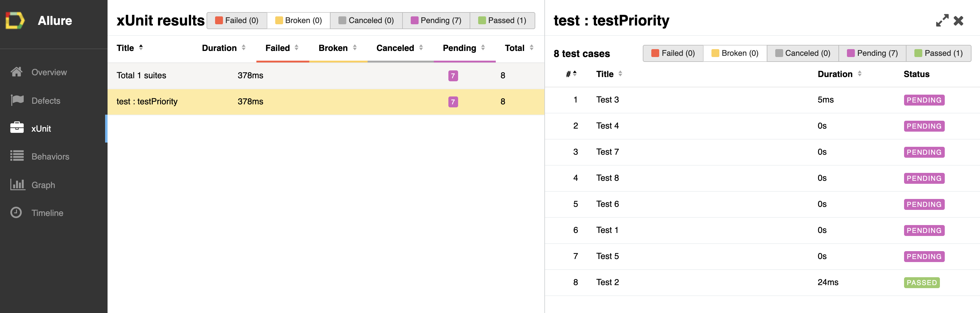Expand test panel to full width
This screenshot has height=313, width=980.
pos(942,21)
